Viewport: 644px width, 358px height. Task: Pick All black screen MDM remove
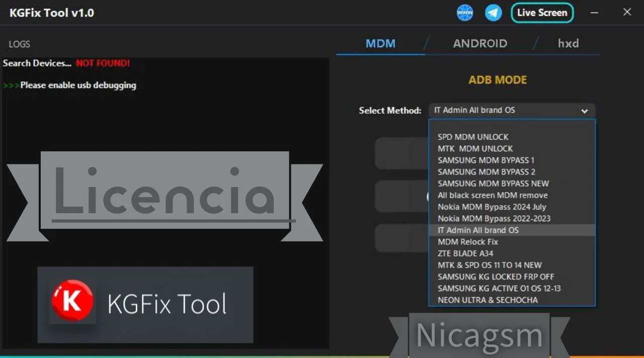point(512,195)
